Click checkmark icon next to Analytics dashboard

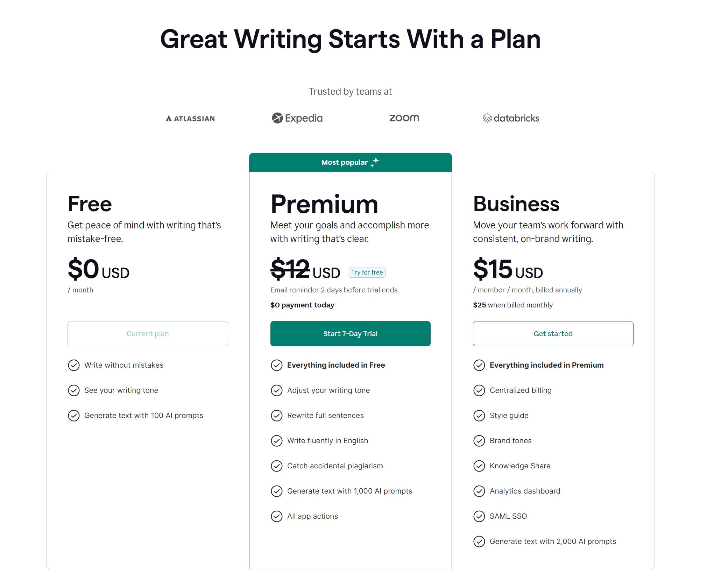[x=479, y=491]
